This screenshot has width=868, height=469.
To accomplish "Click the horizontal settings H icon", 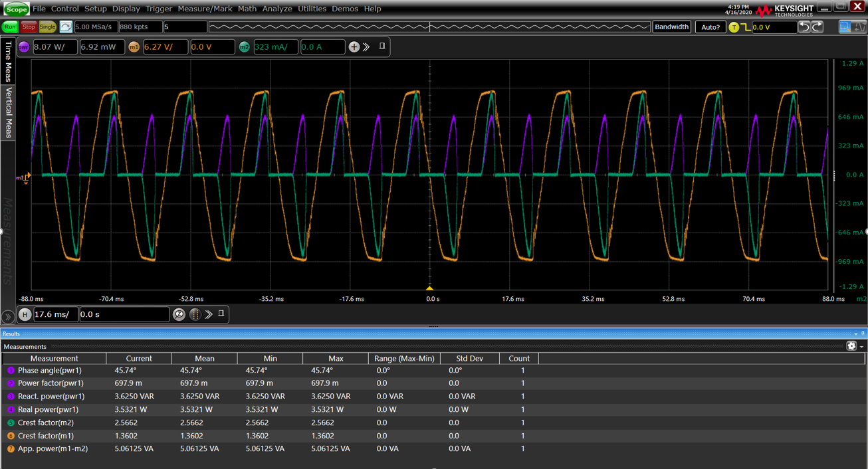I will (25, 314).
